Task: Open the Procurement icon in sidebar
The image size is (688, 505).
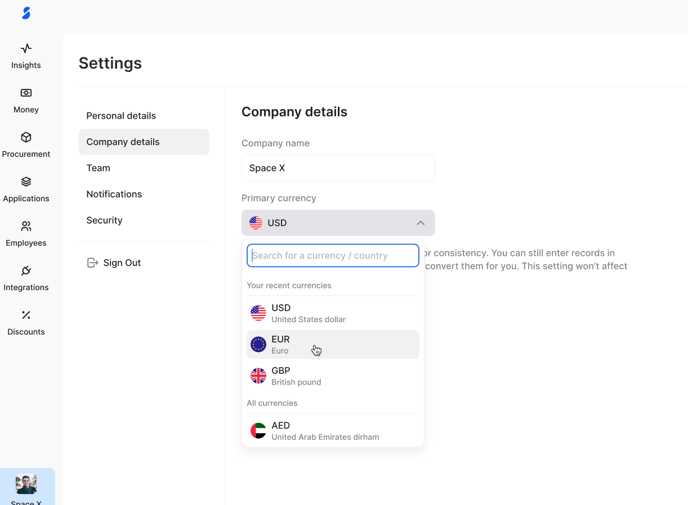Action: tap(26, 138)
